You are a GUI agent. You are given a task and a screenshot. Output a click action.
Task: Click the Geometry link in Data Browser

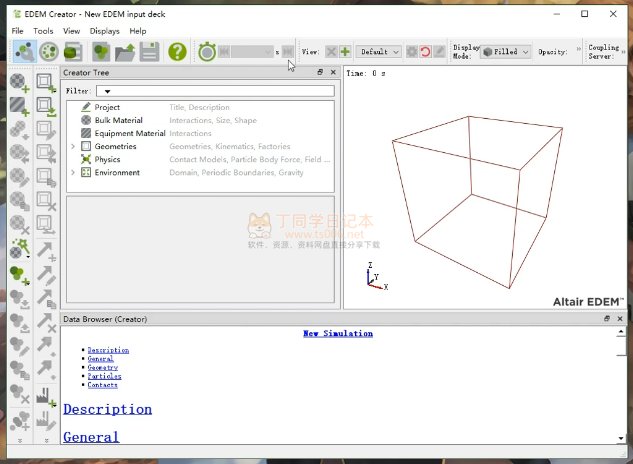click(x=102, y=368)
